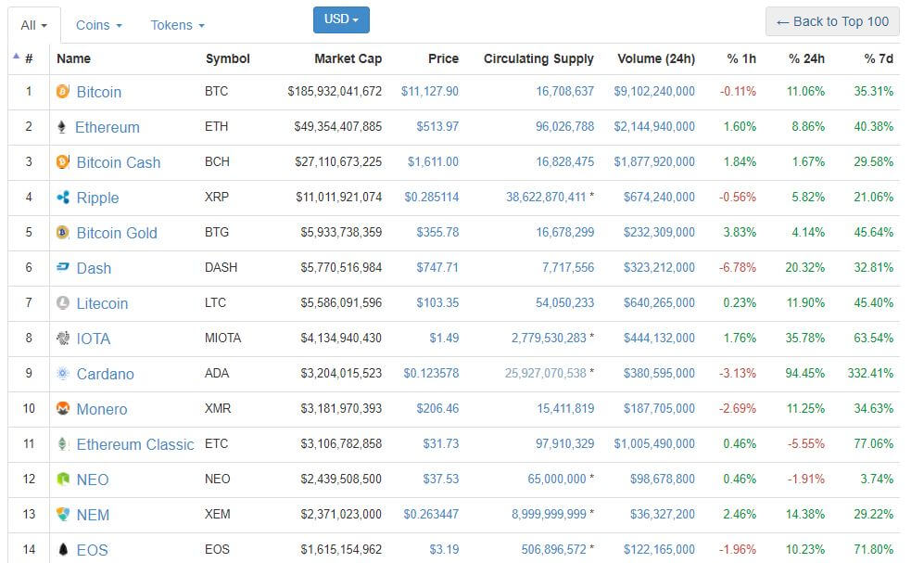This screenshot has width=924, height=563.
Task: Open the Ethereum Classic name link
Action: pyautogui.click(x=135, y=444)
